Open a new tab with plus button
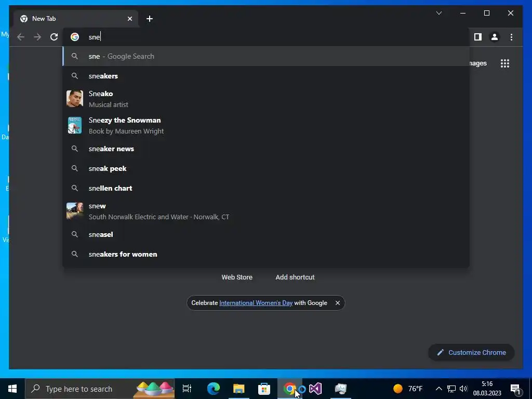This screenshot has width=532, height=399. (150, 19)
